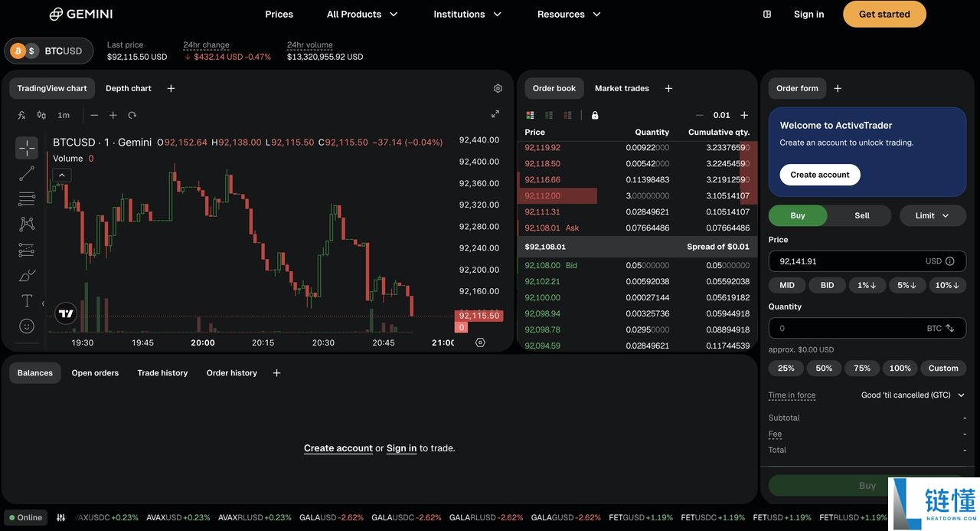Expand the chart to fullscreen
The width and height of the screenshot is (980, 531).
click(495, 114)
